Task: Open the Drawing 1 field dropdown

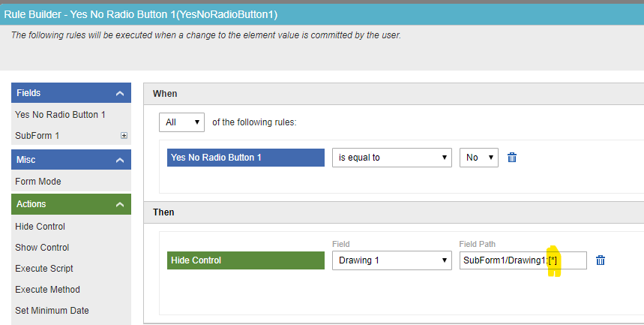Action: point(391,260)
